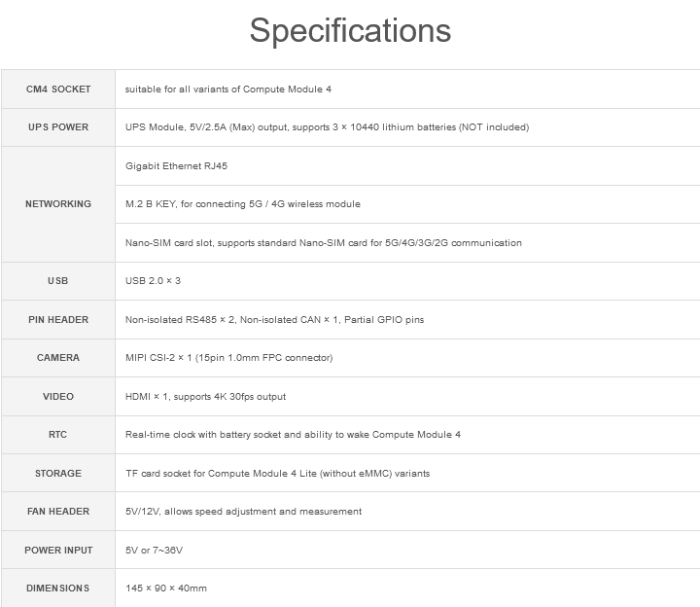Viewport: 700px width, 607px height.
Task: Click the UPS POWER label cell
Action: point(58,127)
